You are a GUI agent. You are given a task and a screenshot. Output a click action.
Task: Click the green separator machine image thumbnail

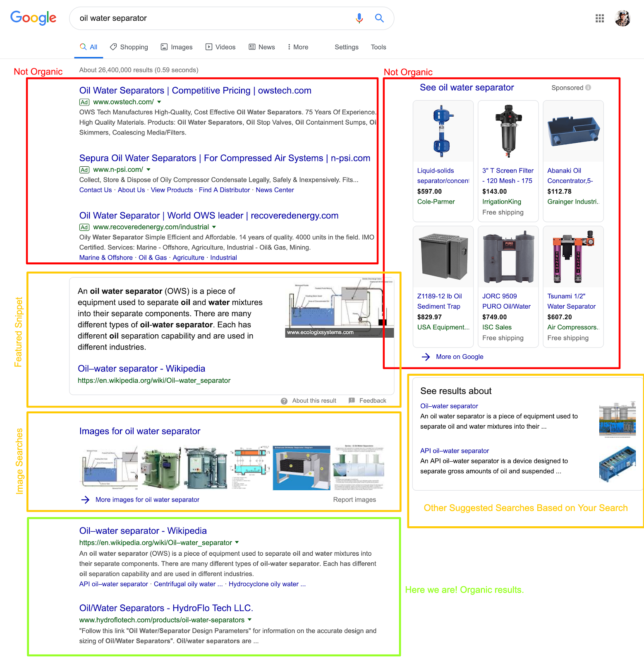point(161,468)
